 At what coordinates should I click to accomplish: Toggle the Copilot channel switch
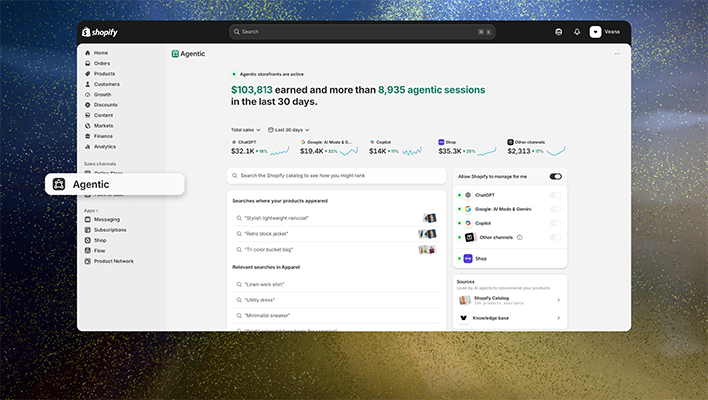coord(555,223)
